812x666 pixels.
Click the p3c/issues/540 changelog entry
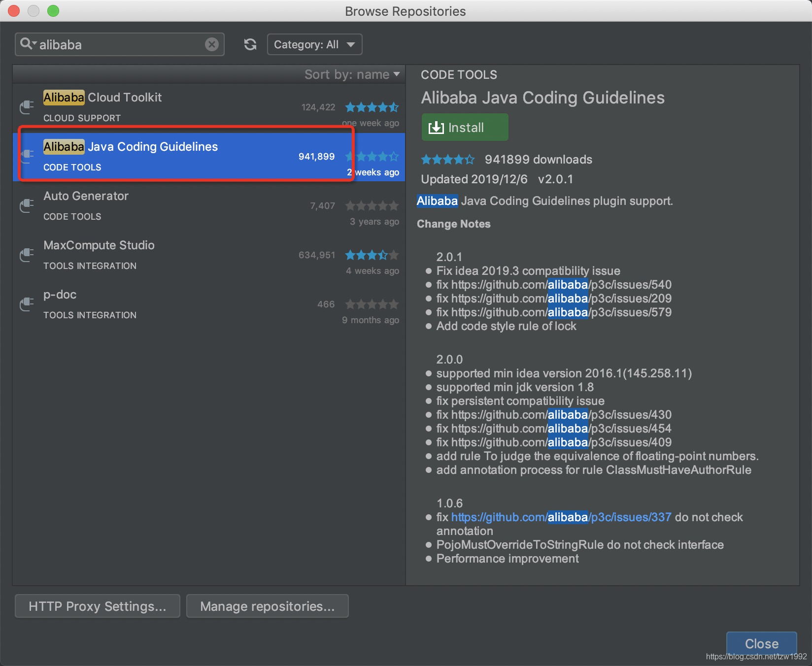[554, 285]
